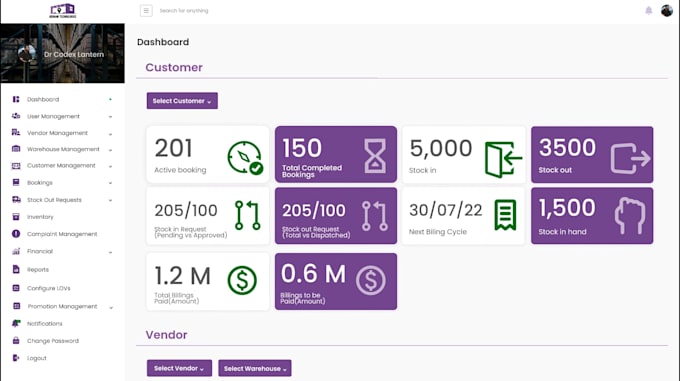Click the Vendor section heading
Image resolution: width=680 pixels, height=381 pixels.
167,335
